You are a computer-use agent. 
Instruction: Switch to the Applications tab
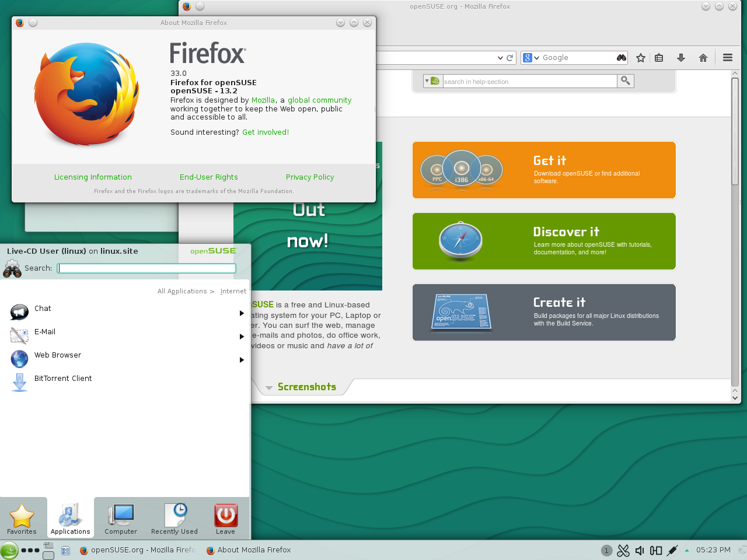(70, 519)
